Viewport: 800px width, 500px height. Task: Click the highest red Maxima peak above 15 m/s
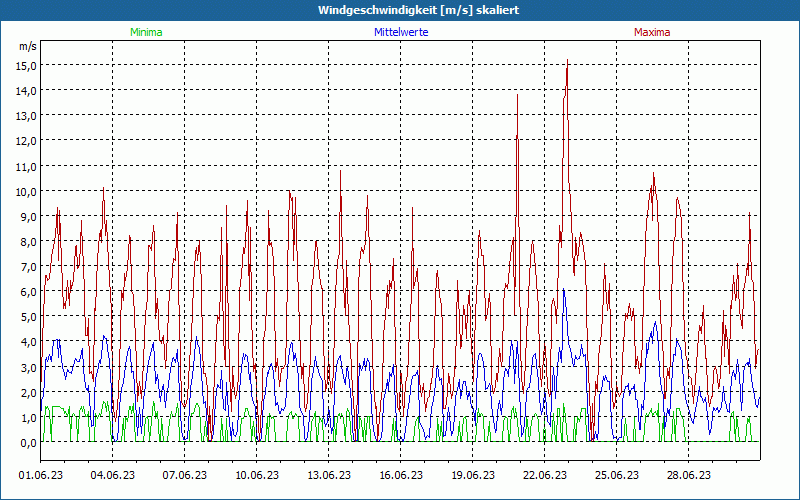coord(567,61)
